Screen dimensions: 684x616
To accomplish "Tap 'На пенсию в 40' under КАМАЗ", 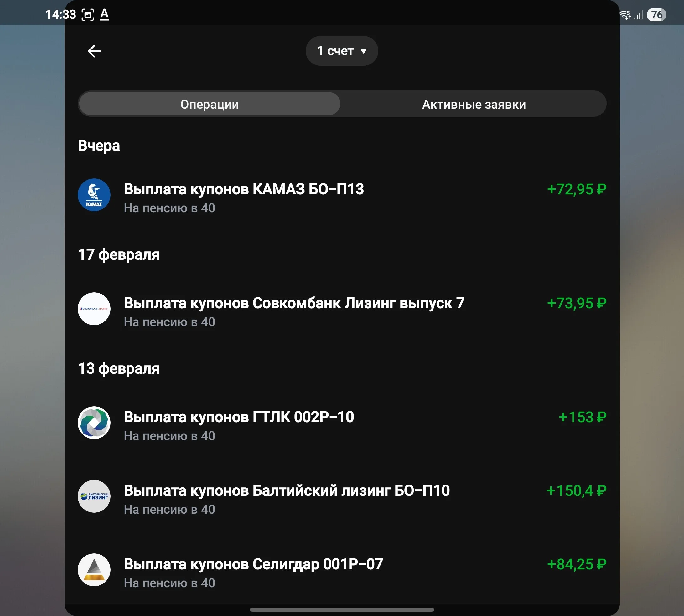I will click(169, 208).
